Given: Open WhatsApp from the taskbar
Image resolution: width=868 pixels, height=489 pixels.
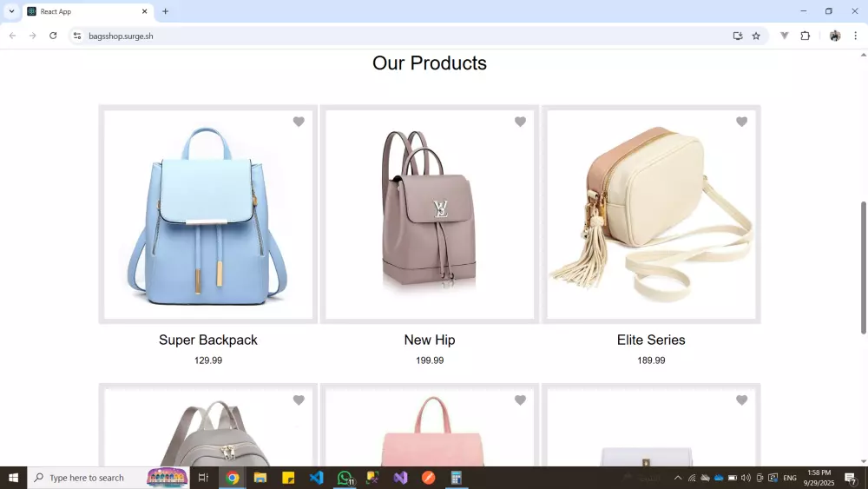Looking at the screenshot, I should [x=345, y=478].
